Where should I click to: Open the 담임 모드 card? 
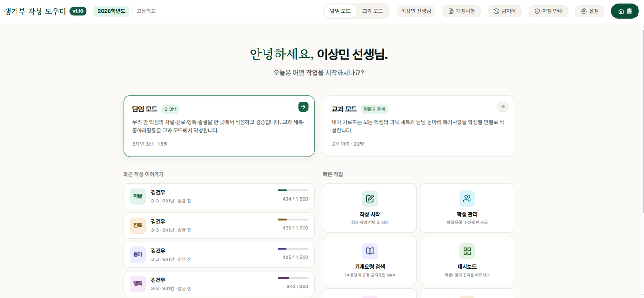[219, 126]
